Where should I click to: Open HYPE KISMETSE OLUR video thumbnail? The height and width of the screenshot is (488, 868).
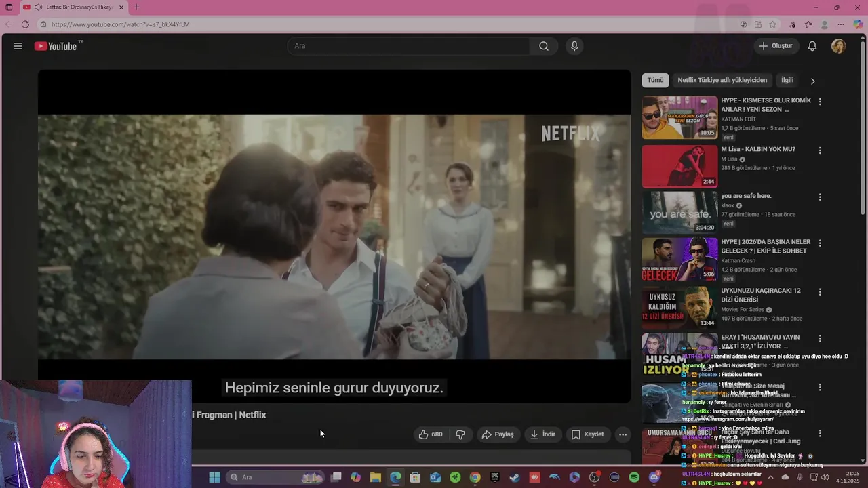tap(679, 117)
